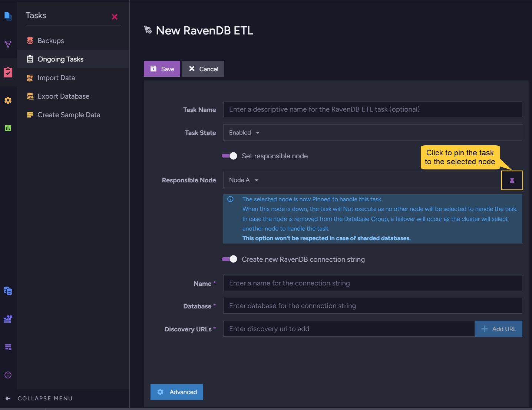
Task: Click the Add URL button
Action: click(499, 329)
